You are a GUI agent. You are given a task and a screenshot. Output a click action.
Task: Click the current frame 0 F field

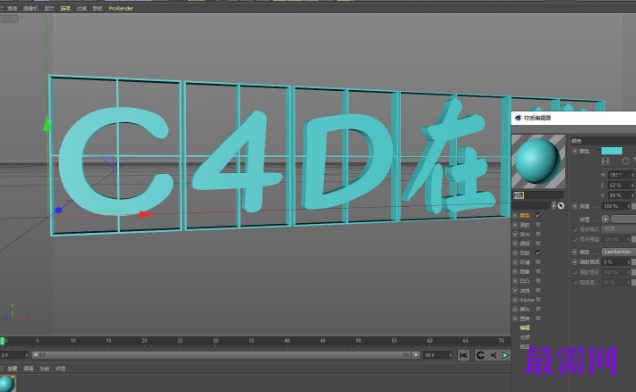click(14, 355)
